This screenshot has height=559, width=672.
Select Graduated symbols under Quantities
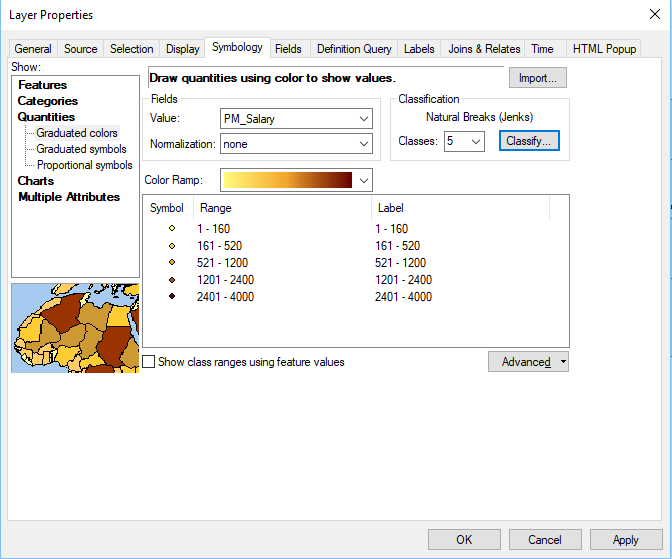click(x=81, y=149)
